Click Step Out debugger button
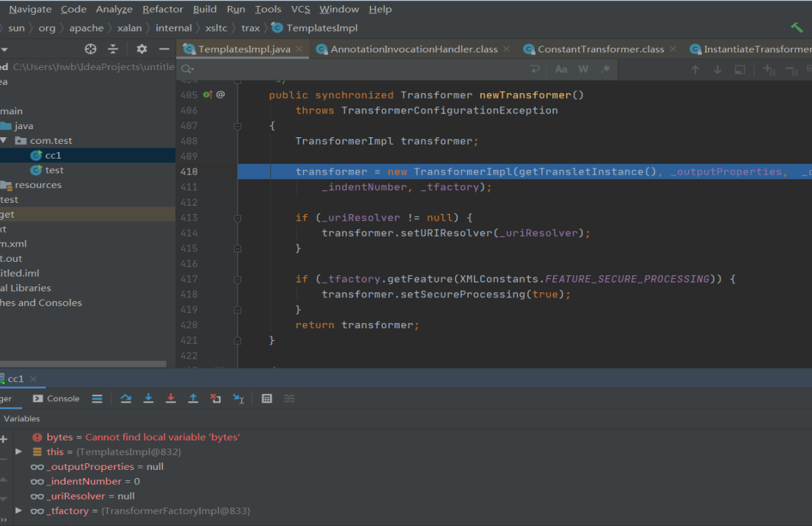This screenshot has width=812, height=526. (x=193, y=398)
